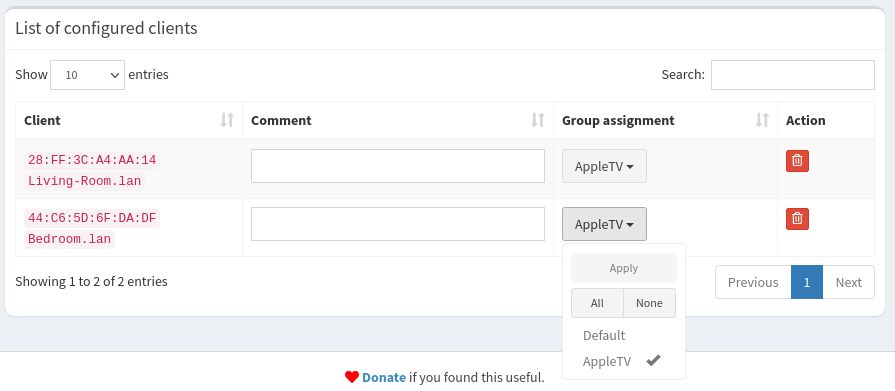The height and width of the screenshot is (391, 895).
Task: Open AppleTV group dropdown for Living-Room.lan
Action: (604, 166)
